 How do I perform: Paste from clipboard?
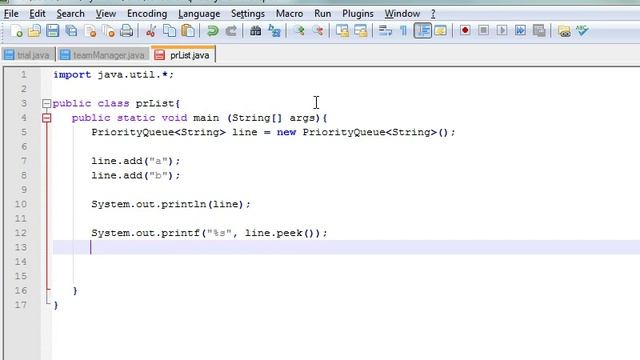click(188, 31)
